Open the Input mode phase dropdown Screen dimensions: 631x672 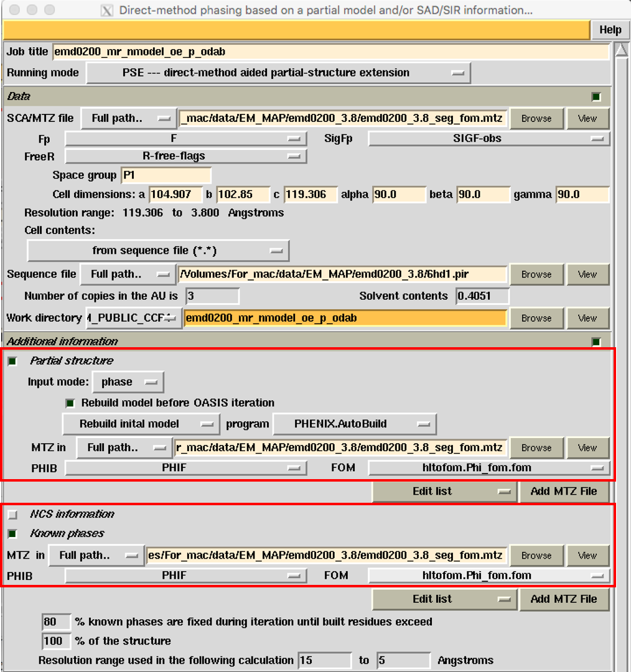[x=128, y=382]
